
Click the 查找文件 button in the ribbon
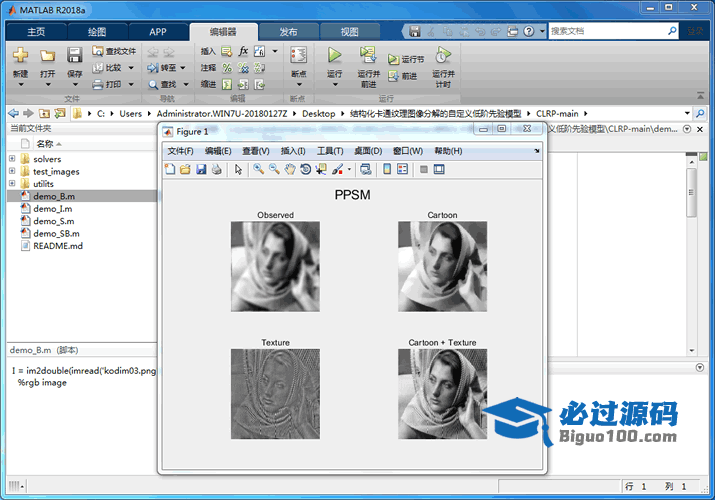(x=113, y=51)
